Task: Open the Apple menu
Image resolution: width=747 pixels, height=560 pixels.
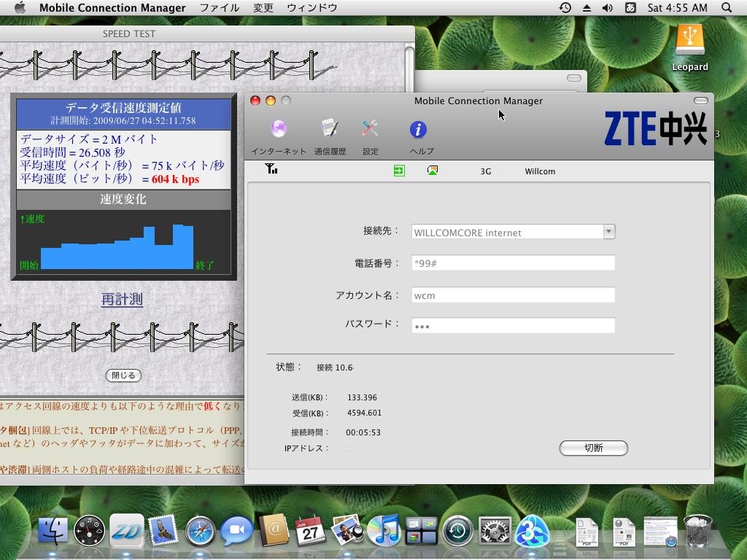Action: (x=20, y=7)
